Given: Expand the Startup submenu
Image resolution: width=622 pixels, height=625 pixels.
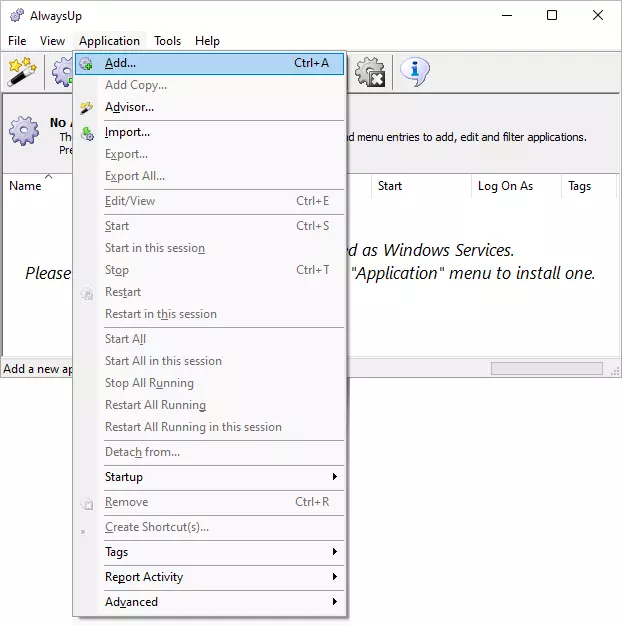Looking at the screenshot, I should click(x=209, y=477).
